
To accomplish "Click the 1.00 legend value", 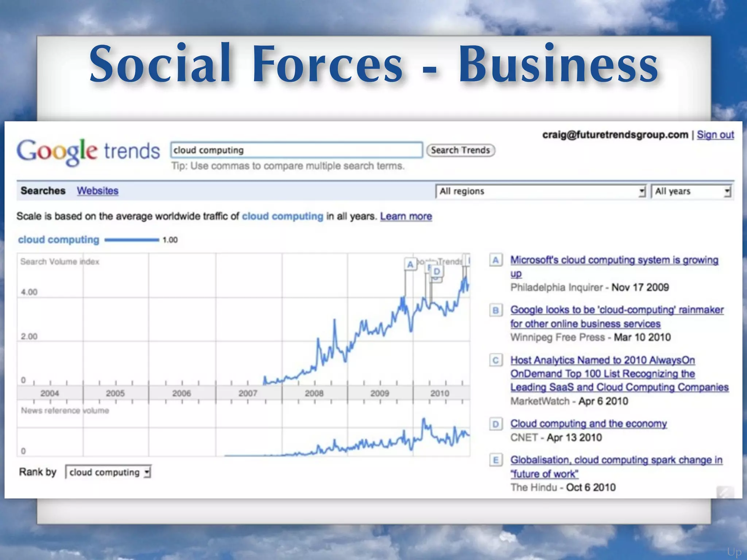I will click(170, 240).
